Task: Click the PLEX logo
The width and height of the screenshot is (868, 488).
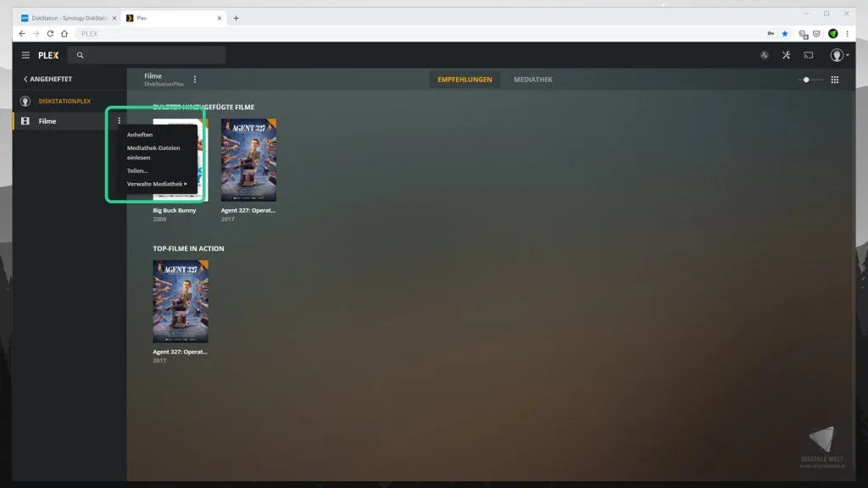Action: [48, 55]
